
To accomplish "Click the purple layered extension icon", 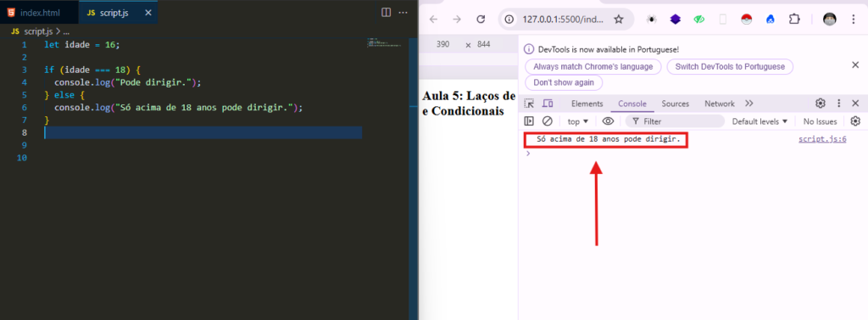I will pos(675,20).
